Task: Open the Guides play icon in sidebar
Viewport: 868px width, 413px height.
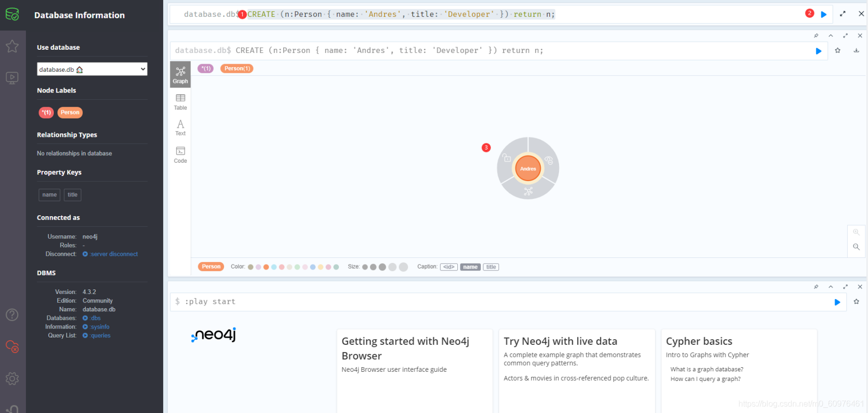Action: coord(12,78)
